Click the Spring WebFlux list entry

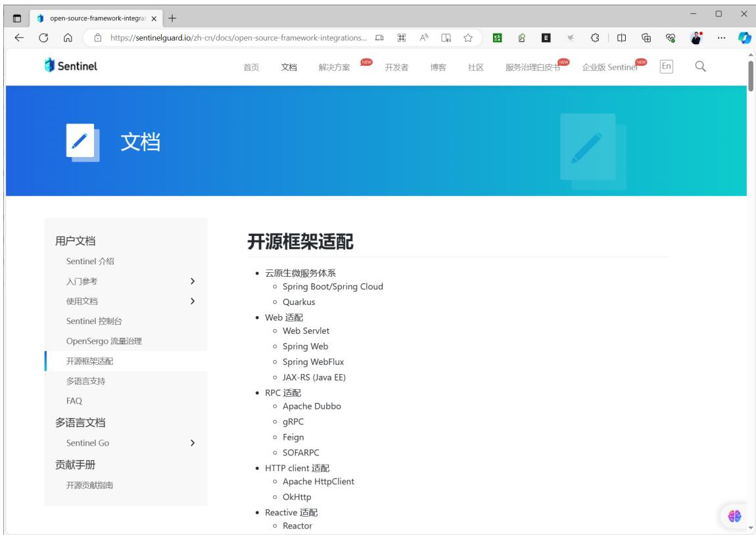click(314, 361)
